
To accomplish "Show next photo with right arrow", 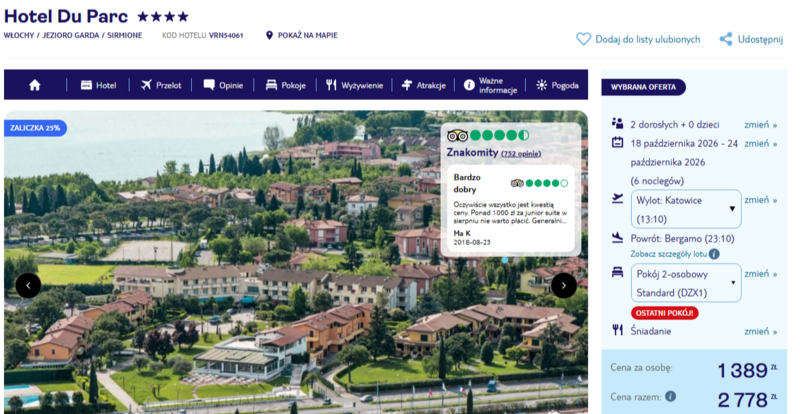I will 564,285.
